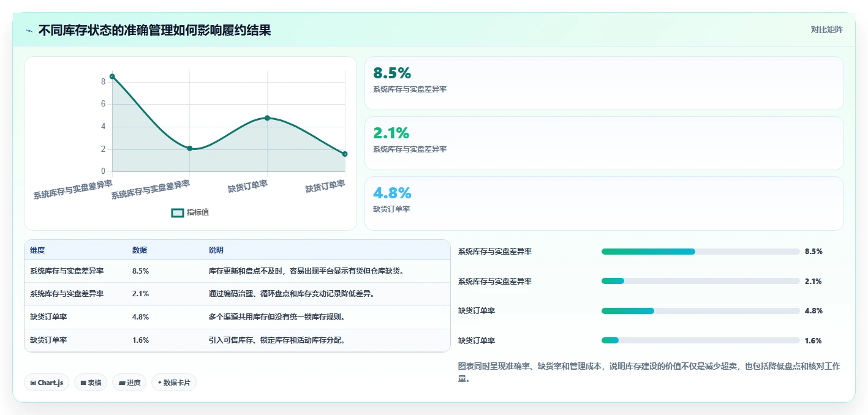868x415 pixels.
Task: Select the last data point on the chart line
Action: (x=345, y=154)
